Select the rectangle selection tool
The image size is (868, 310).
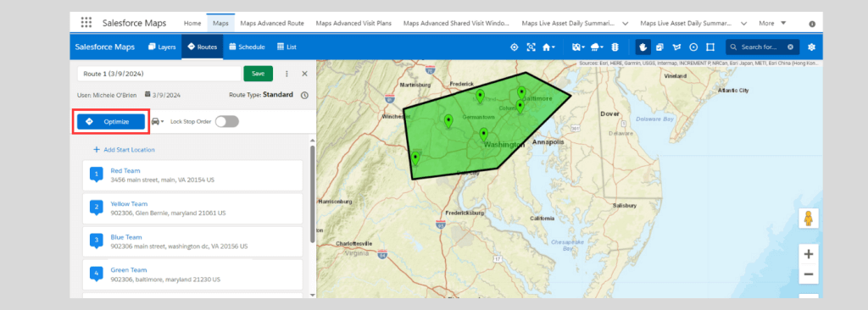[711, 47]
